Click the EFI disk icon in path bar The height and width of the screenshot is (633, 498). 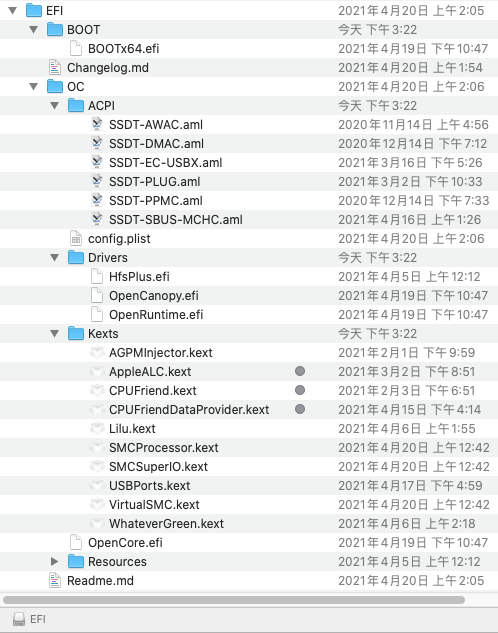(x=19, y=619)
